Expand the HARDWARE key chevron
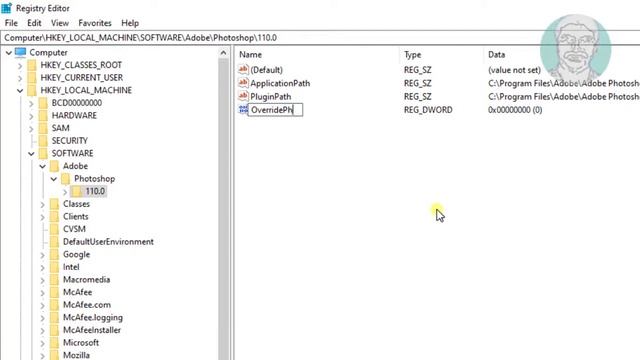 click(x=31, y=116)
